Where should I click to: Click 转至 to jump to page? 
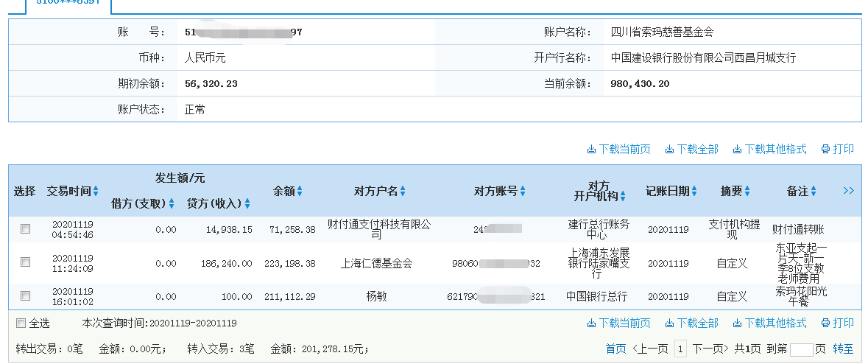[x=843, y=349]
